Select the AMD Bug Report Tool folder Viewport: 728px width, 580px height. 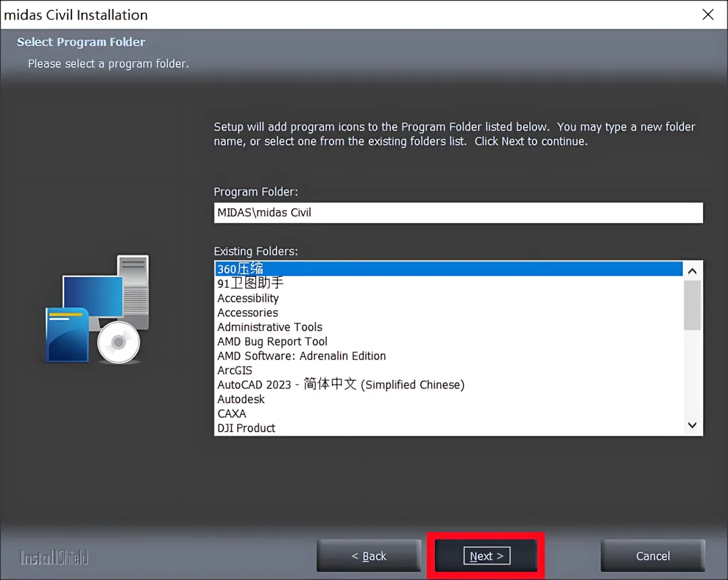(x=448, y=341)
